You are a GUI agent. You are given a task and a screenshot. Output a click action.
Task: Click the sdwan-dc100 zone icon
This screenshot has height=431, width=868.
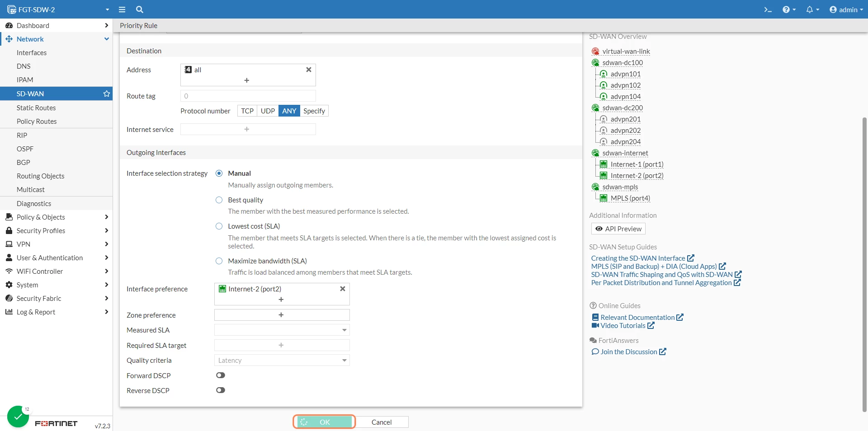pos(596,63)
